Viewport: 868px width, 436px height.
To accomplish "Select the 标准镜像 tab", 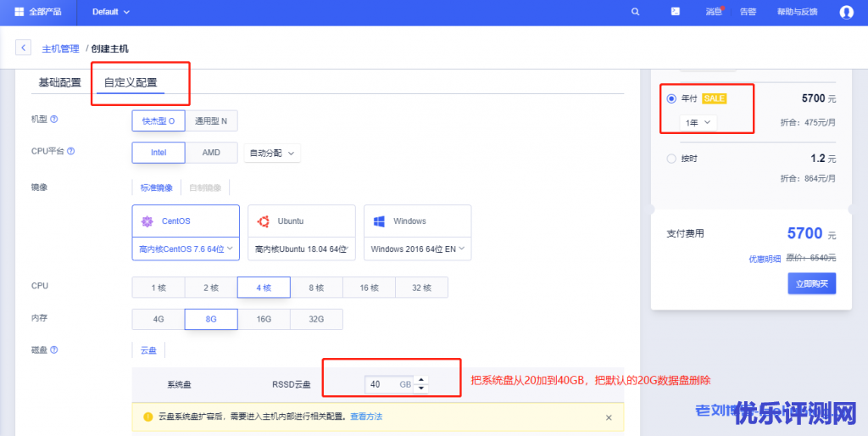I will click(x=157, y=187).
